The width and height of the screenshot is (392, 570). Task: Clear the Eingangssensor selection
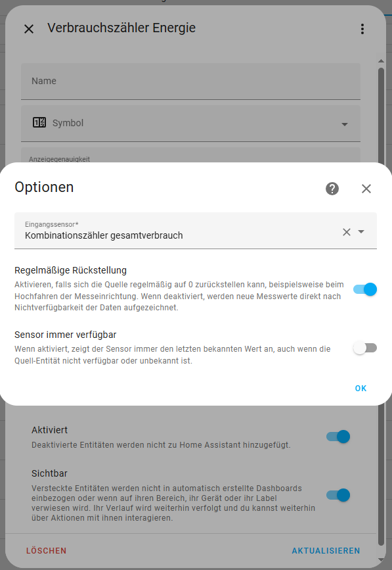click(347, 232)
